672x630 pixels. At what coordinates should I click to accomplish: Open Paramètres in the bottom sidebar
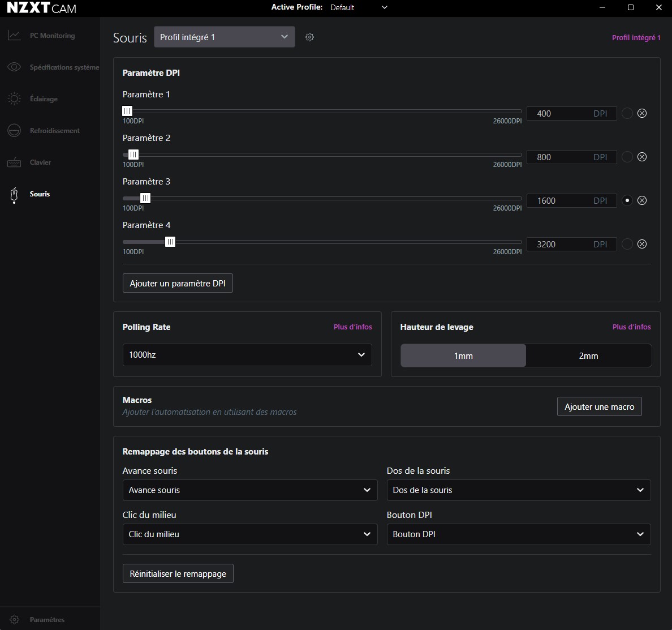(47, 619)
